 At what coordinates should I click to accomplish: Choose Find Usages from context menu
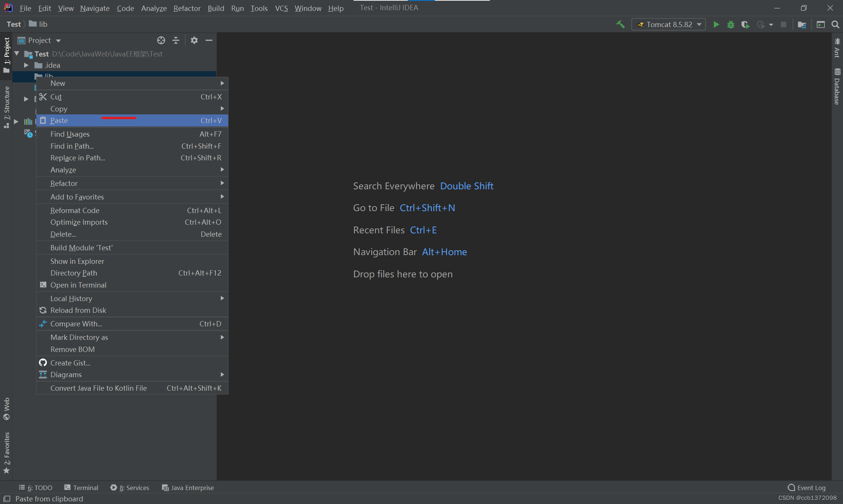point(132,134)
